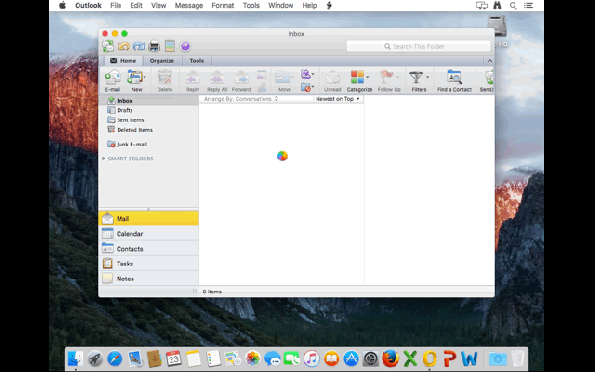Switch to Tasks view
Image resolution: width=595 pixels, height=372 pixels.
pos(148,263)
